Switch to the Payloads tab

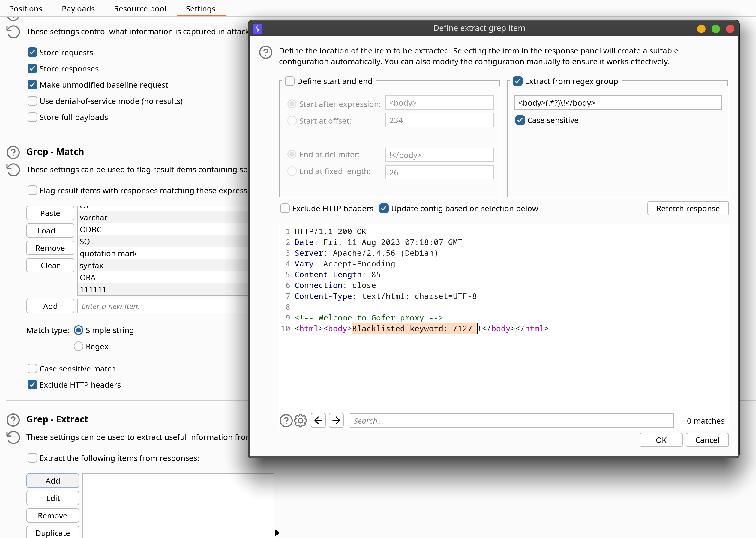(x=78, y=9)
